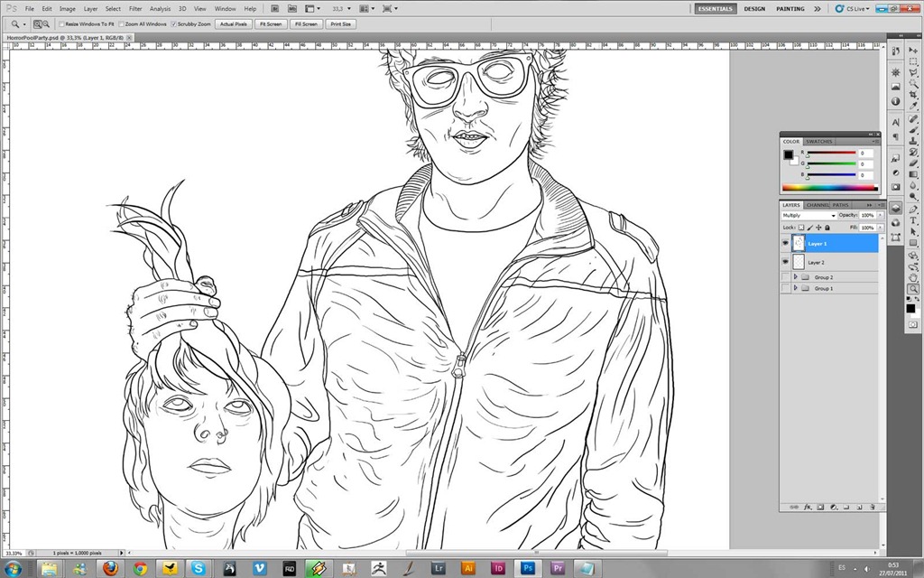
Task: Open the Filter menu
Action: click(x=135, y=8)
